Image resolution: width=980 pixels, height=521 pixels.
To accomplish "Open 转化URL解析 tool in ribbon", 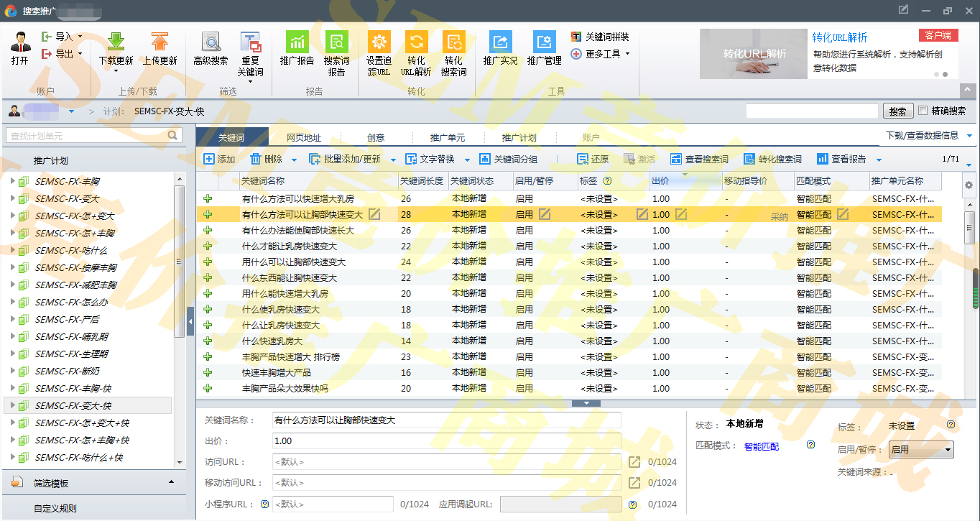I will tap(416, 42).
